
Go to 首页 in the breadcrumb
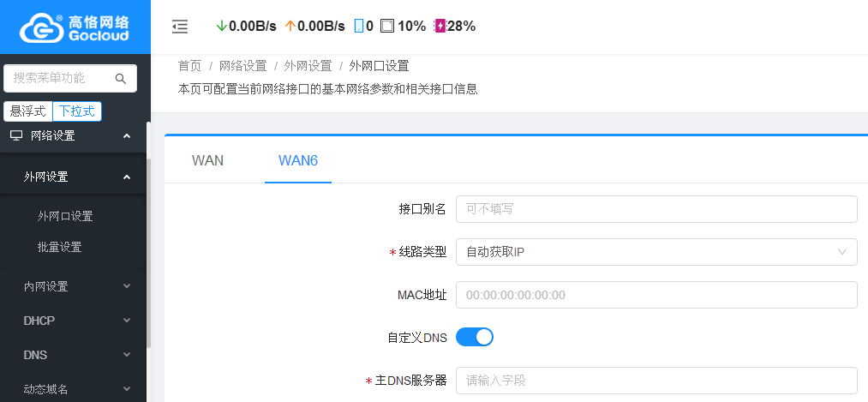189,65
